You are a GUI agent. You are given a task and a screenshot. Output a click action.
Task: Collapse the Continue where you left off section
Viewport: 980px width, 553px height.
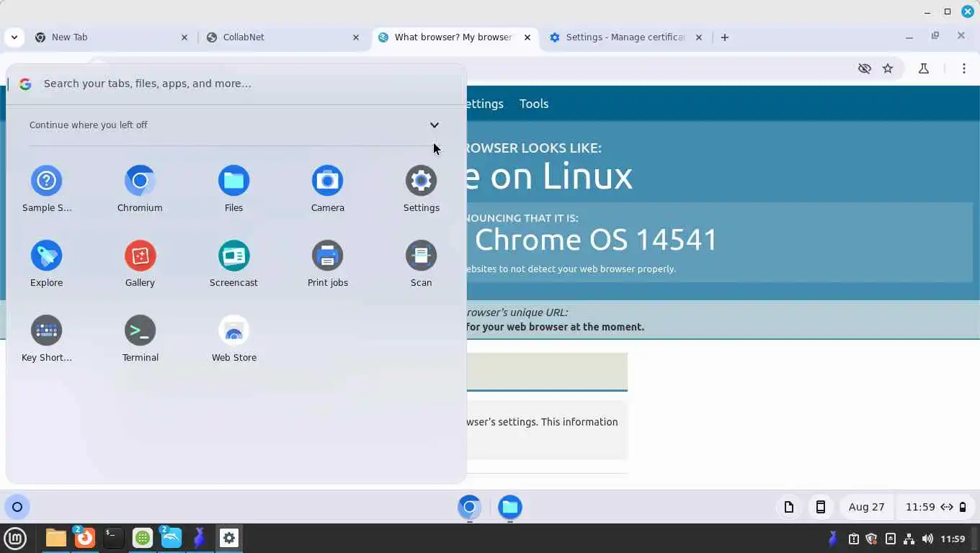[x=435, y=125]
